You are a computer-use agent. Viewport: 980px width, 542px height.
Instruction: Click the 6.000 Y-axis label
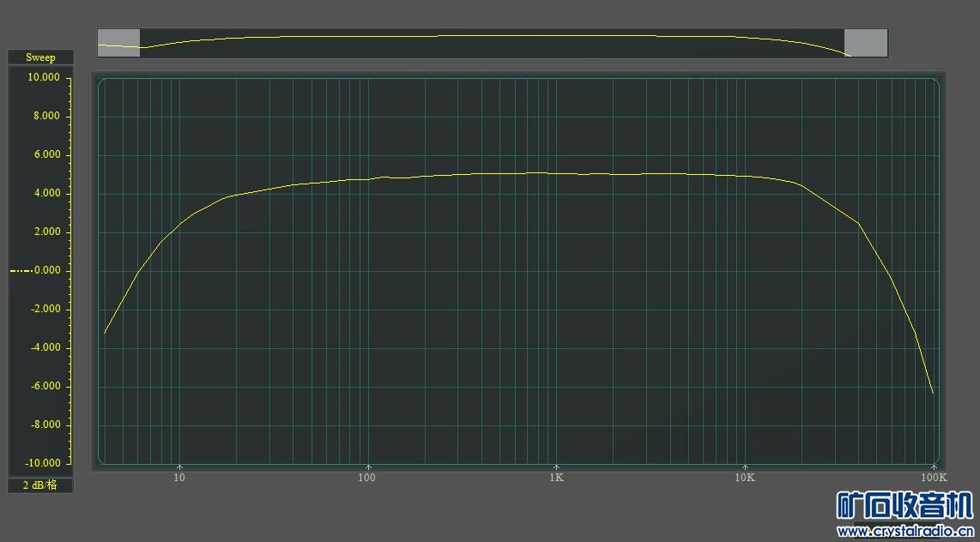tap(46, 154)
